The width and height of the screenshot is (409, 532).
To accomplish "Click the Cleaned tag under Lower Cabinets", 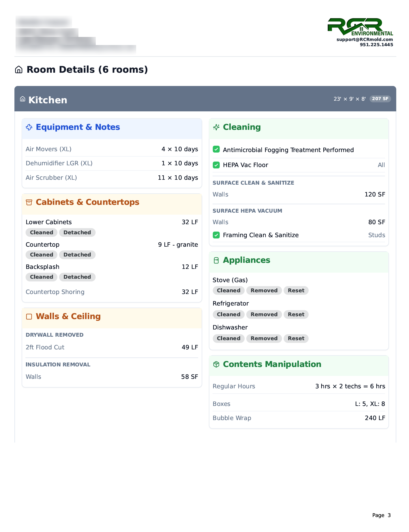I will point(42,233).
